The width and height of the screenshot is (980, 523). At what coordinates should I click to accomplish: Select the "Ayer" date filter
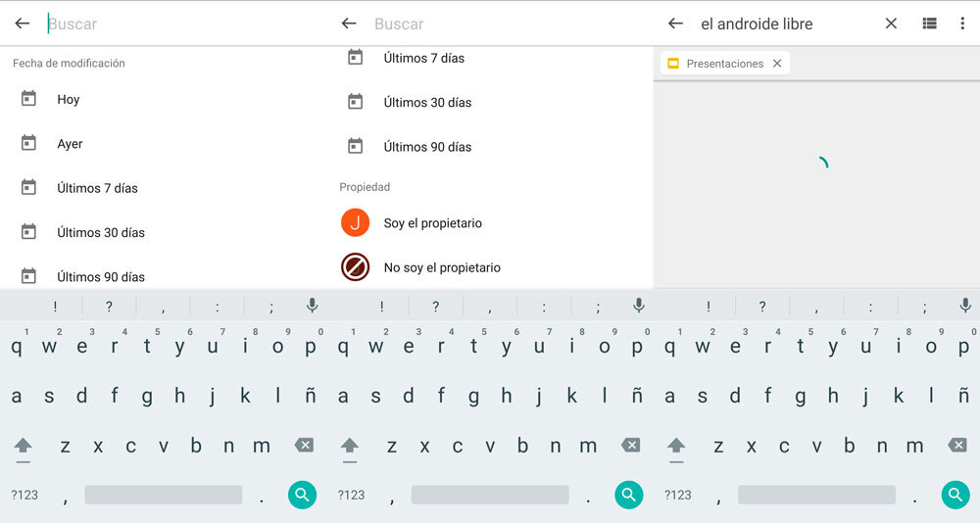pyautogui.click(x=70, y=144)
